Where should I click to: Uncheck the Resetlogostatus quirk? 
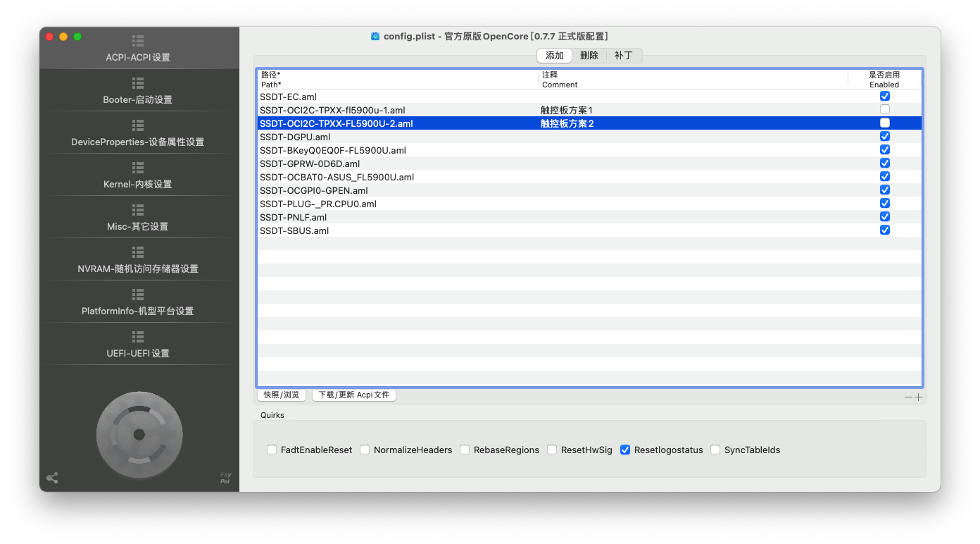tap(625, 450)
